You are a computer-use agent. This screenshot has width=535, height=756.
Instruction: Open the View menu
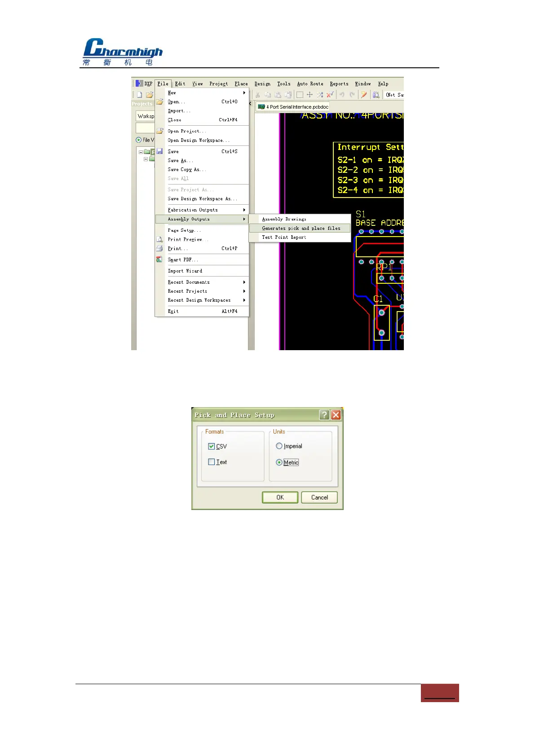198,84
